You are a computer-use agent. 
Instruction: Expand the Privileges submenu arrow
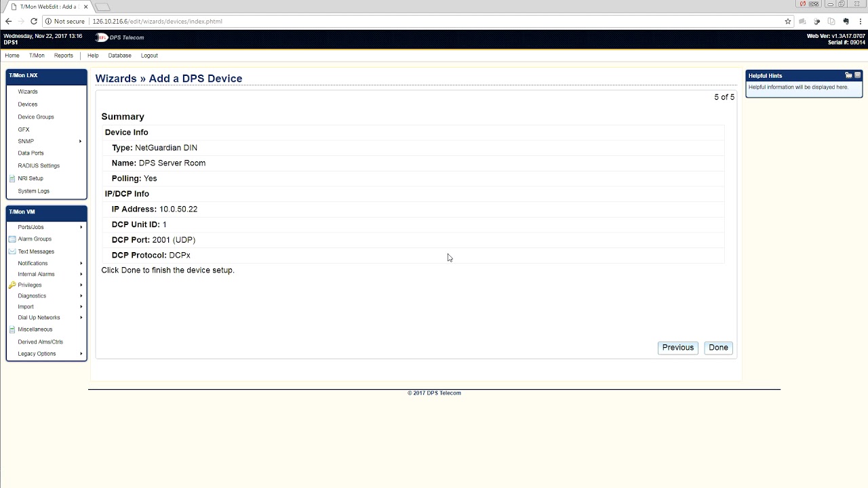coord(81,285)
